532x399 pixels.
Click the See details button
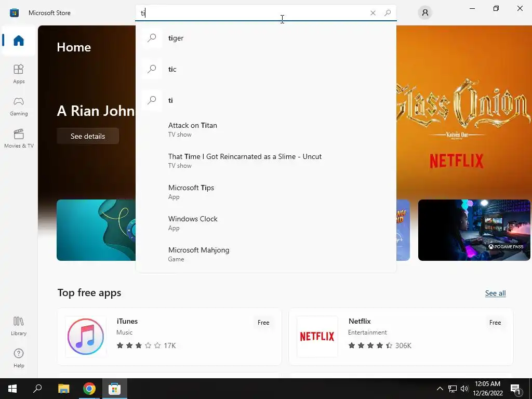[88, 136]
